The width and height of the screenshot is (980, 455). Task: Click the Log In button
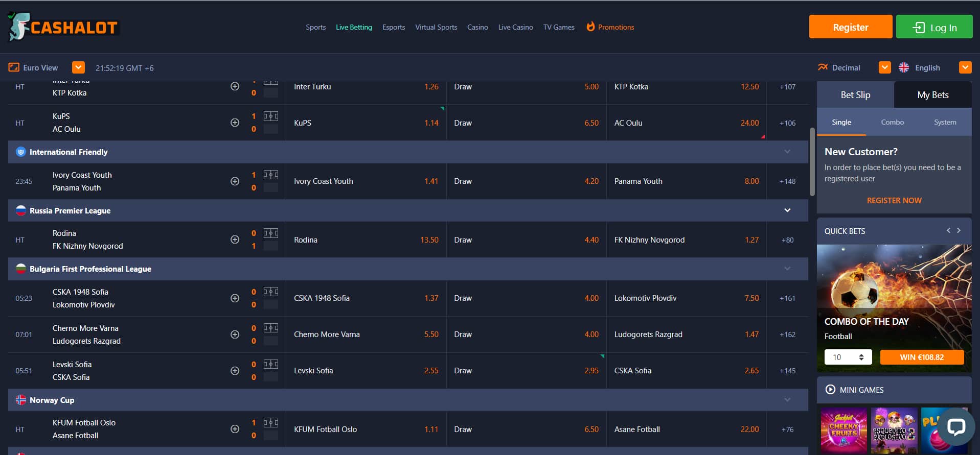[x=935, y=27]
